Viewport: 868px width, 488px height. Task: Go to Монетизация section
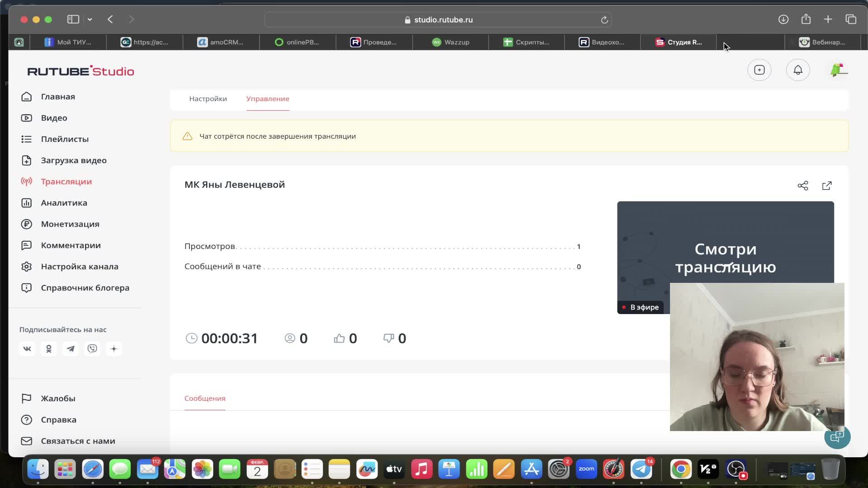[x=70, y=224]
